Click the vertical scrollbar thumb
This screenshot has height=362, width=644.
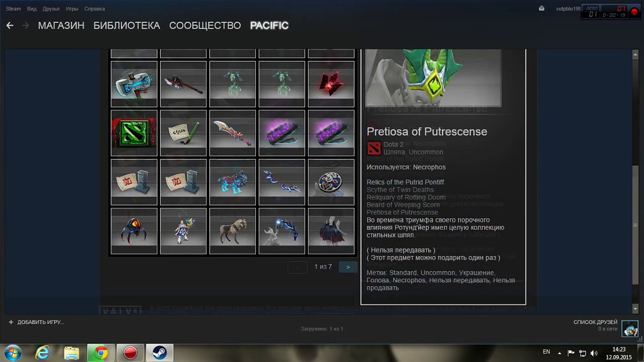coord(635,225)
